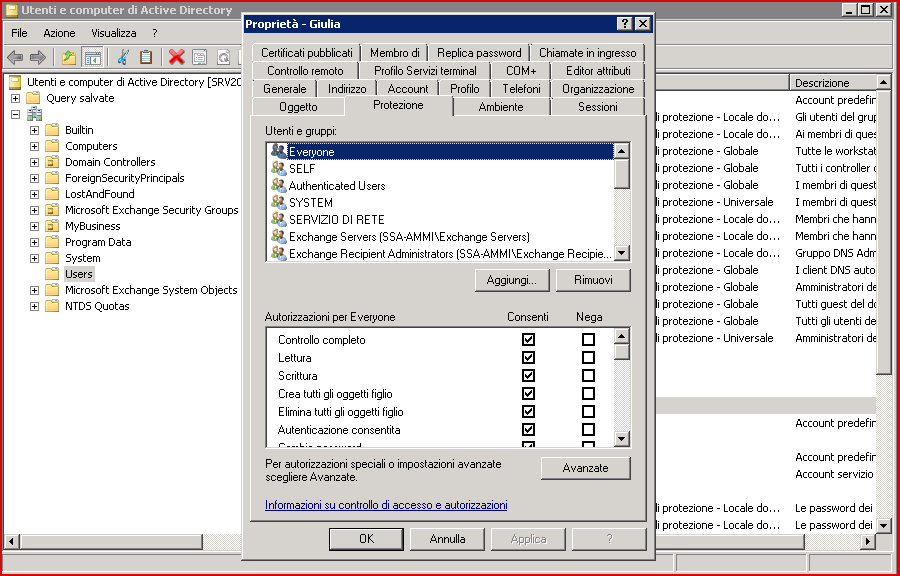The height and width of the screenshot is (576, 900).
Task: Check Nega for Scrittura
Action: click(x=588, y=376)
